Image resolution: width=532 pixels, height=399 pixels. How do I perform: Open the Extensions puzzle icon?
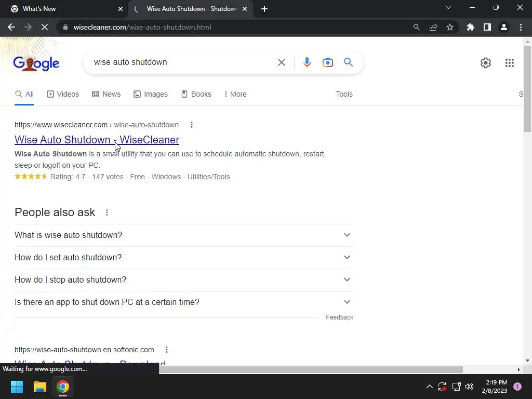[x=471, y=27]
